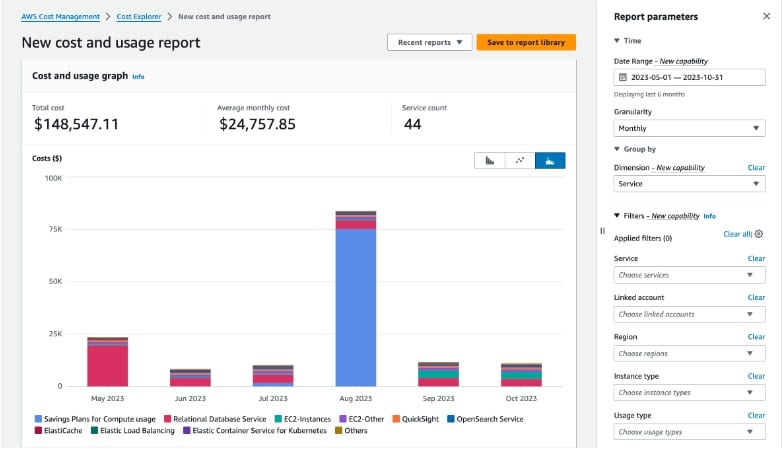Close the Report parameters panel
Screen dimensions: 783x449
coord(767,16)
